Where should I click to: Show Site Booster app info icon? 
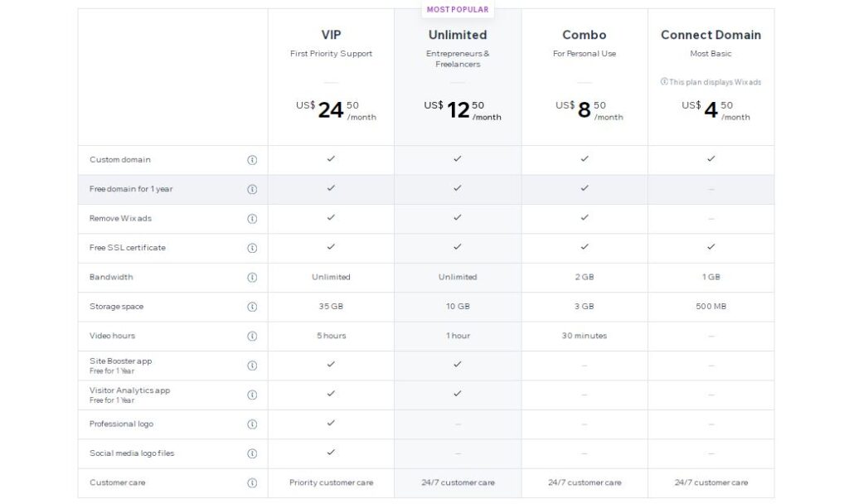coord(252,366)
